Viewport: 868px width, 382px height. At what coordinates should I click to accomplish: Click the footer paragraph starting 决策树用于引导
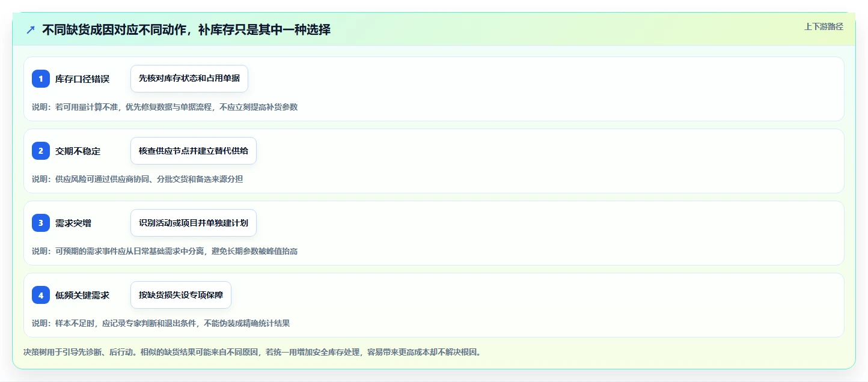[252, 352]
